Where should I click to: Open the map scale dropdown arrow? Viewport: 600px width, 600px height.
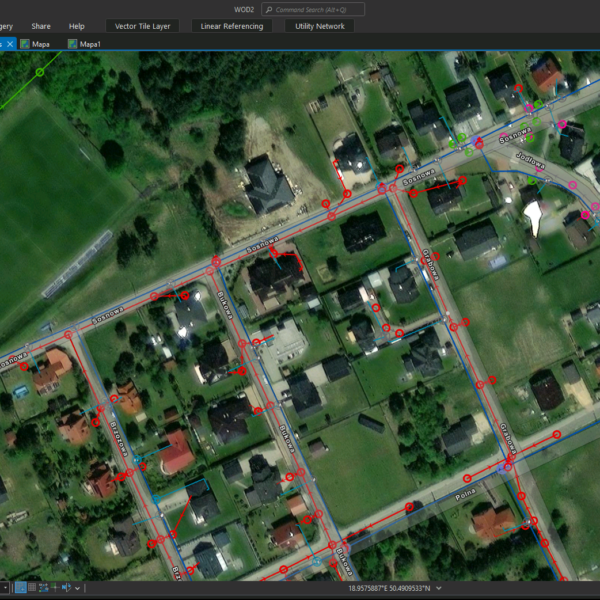5,588
